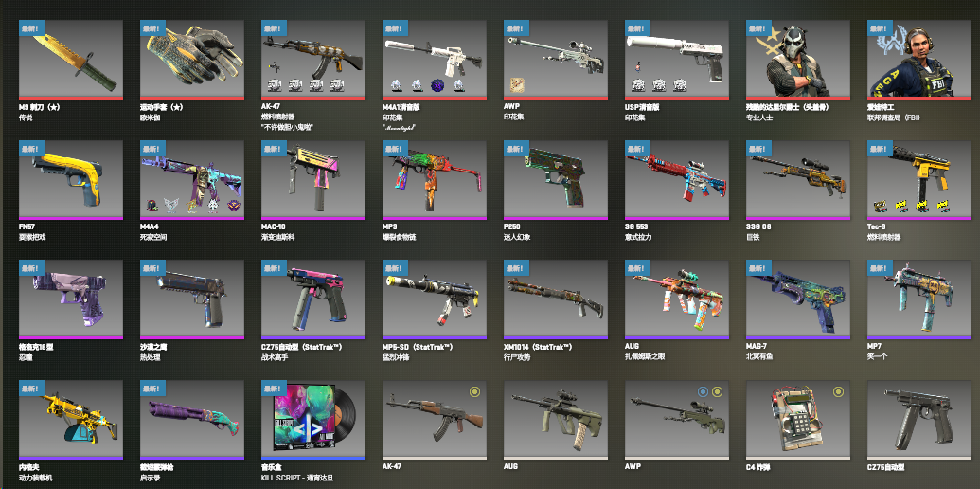Open the sport gloves (★) item
This screenshot has width=980, height=489.
[192, 60]
